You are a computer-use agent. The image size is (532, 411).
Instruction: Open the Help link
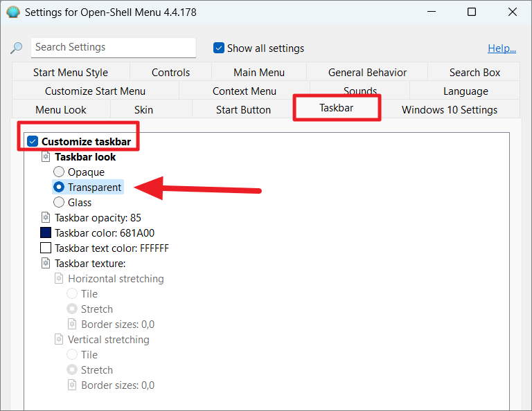coord(502,48)
